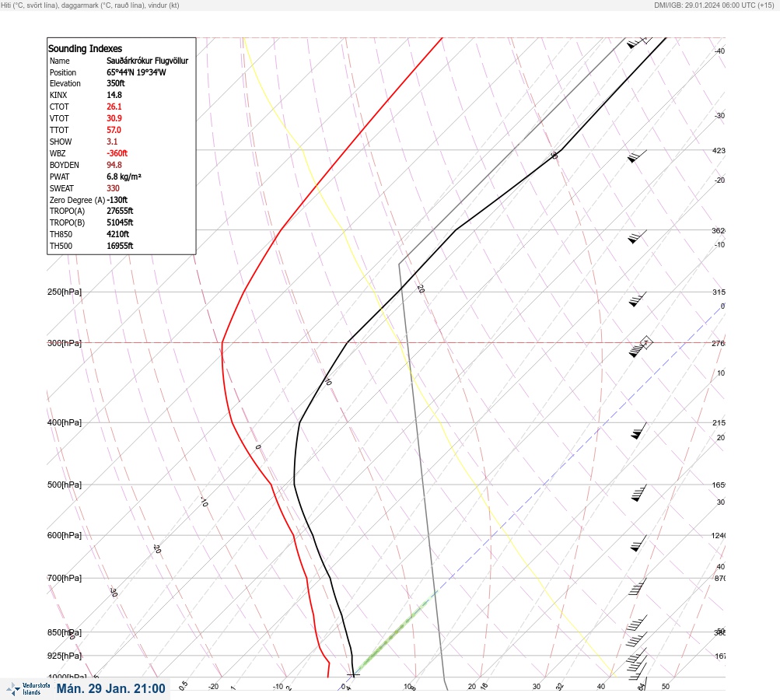Click the wind barb at 250 hPa

637,299
